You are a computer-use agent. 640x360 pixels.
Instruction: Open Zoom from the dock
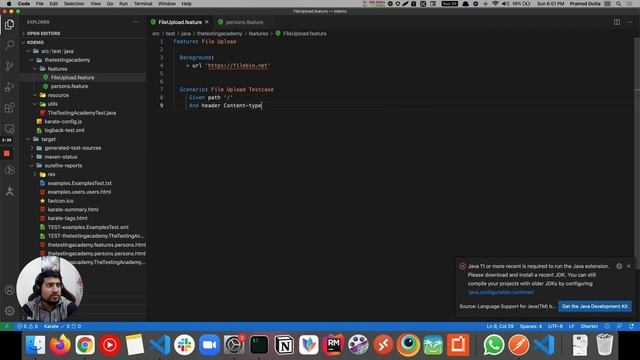(209, 345)
